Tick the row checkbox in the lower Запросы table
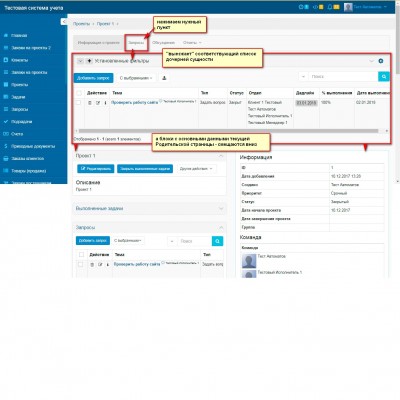This screenshot has width=400, height=400. pyautogui.click(x=80, y=264)
